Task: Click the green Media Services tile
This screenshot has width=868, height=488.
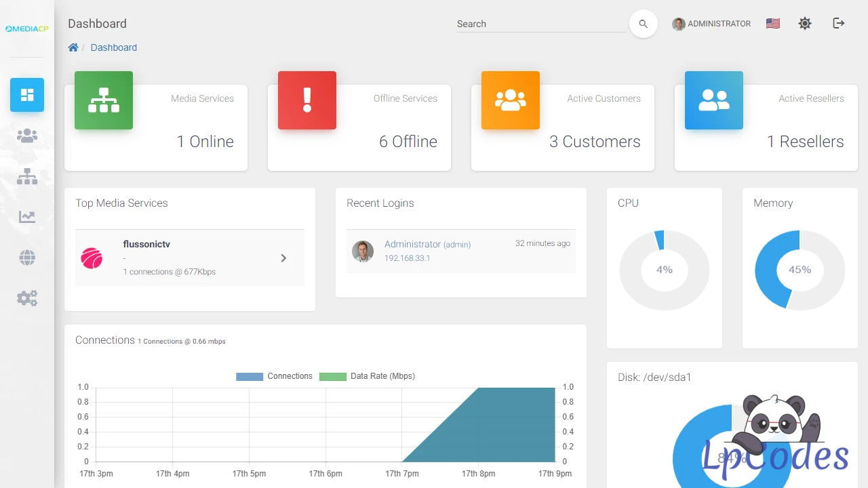Action: pos(104,100)
